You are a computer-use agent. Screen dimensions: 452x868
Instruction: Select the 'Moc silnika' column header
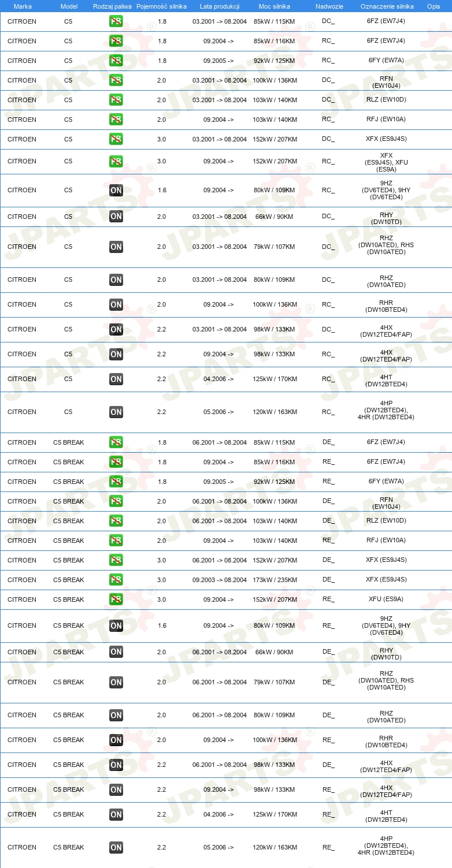point(275,6)
